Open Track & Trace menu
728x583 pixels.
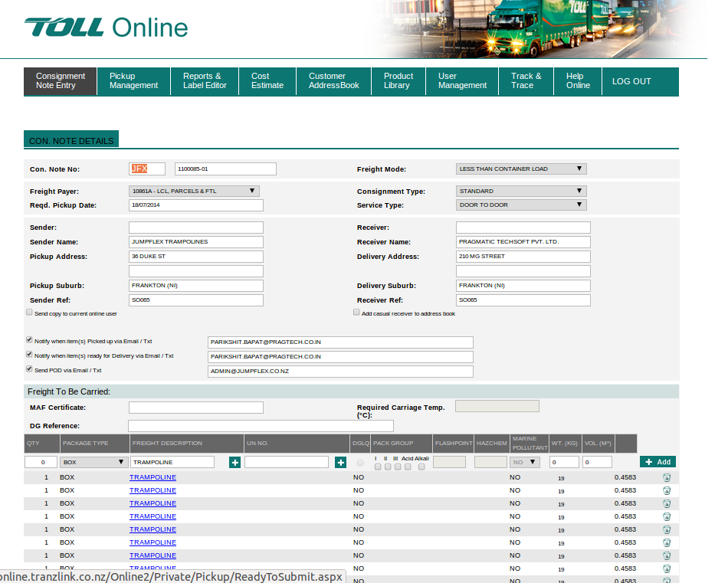coord(526,81)
